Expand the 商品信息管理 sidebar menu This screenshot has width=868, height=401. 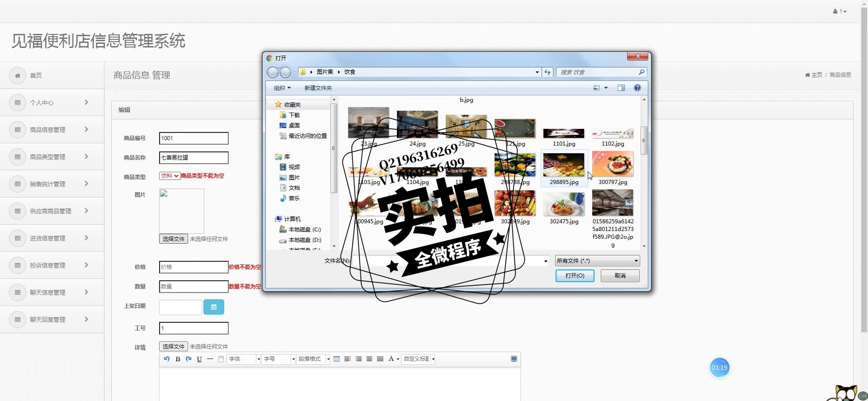coord(52,130)
